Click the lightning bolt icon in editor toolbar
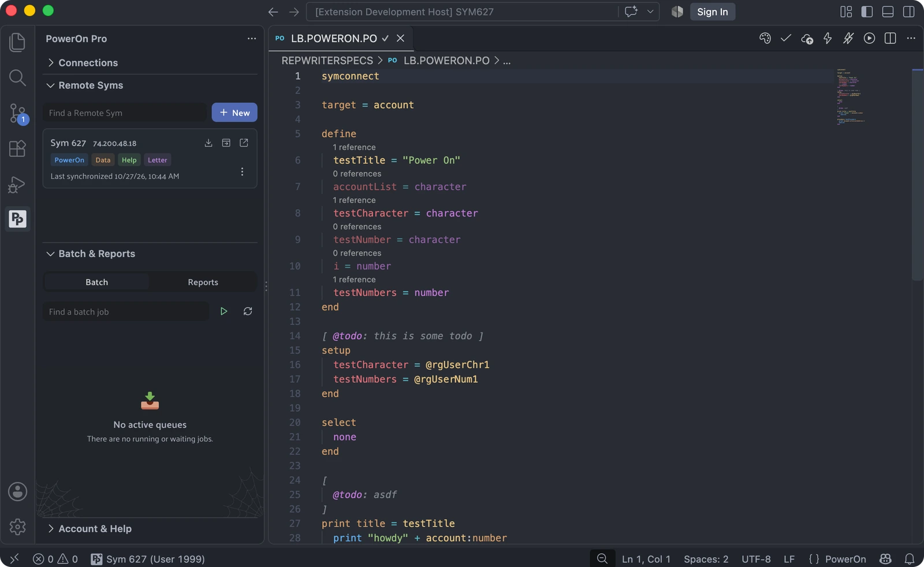924x567 pixels. pyautogui.click(x=828, y=38)
